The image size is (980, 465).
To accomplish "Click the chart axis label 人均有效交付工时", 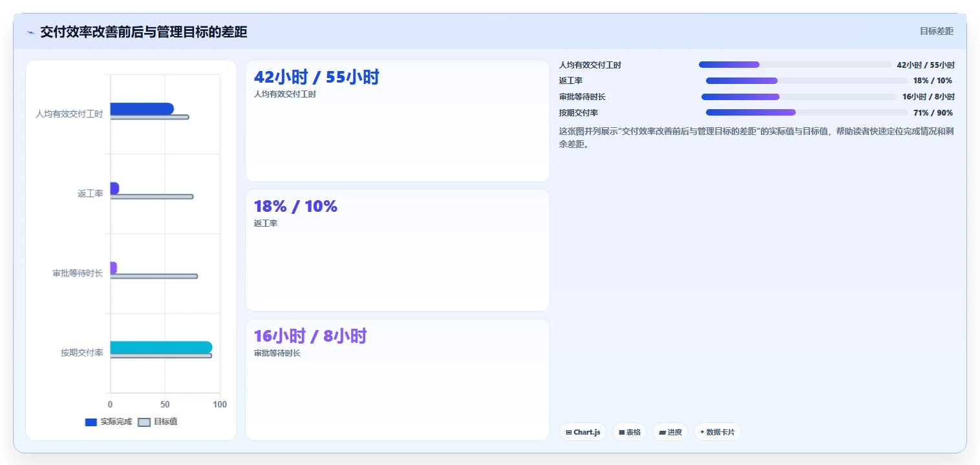I will [x=69, y=114].
